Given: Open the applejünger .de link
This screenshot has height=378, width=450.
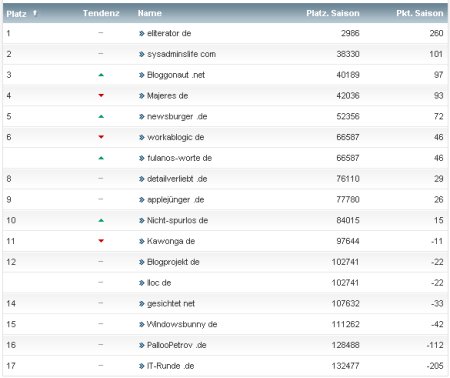Looking at the screenshot, I should [176, 200].
